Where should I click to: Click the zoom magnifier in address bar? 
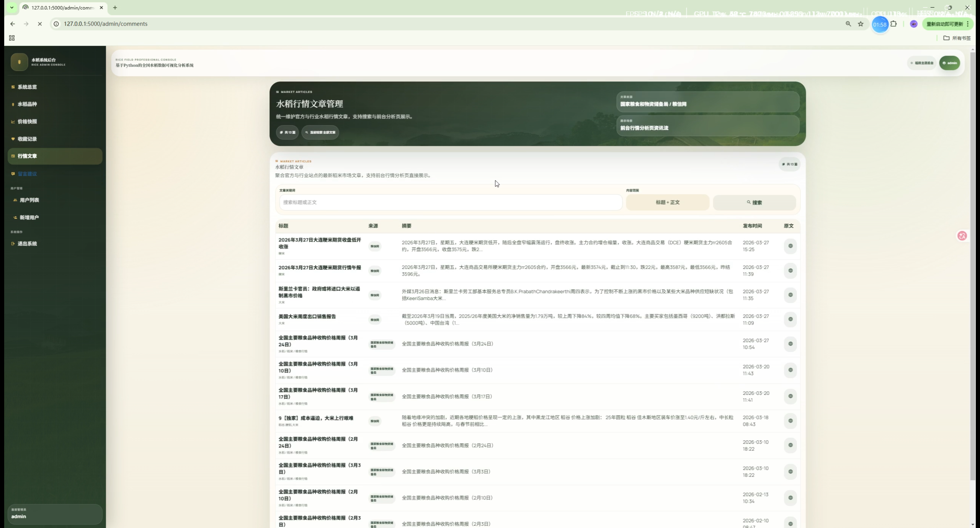(848, 24)
